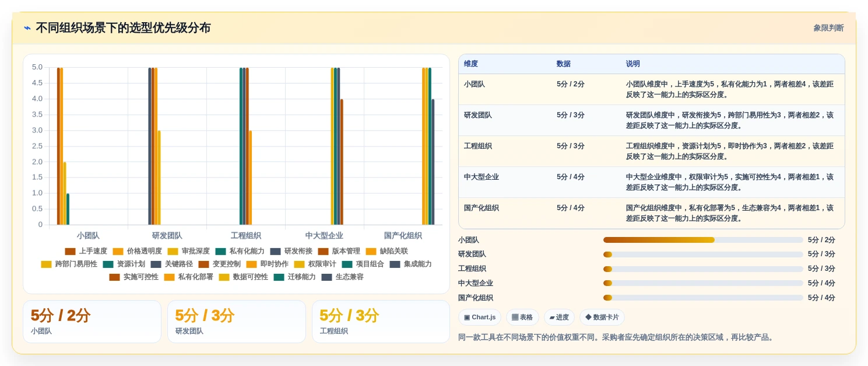Click the 5.0 value on the chart y-axis
This screenshot has height=366, width=868.
pos(37,67)
